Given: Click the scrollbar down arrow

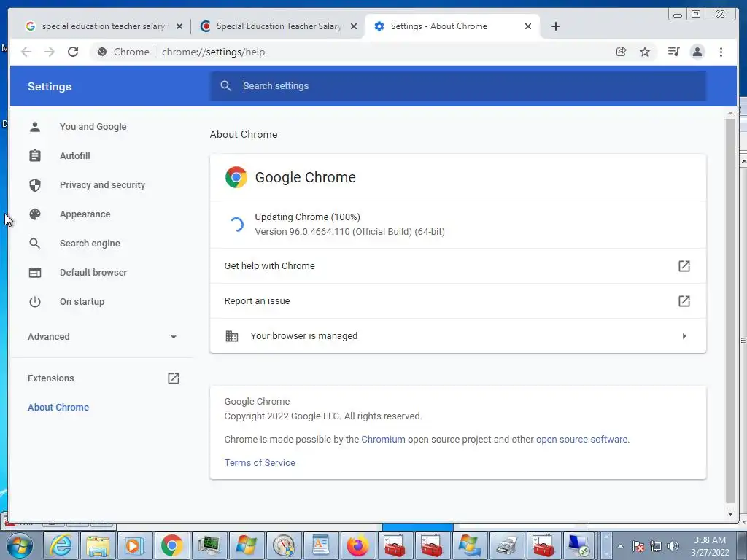Looking at the screenshot, I should (x=730, y=514).
